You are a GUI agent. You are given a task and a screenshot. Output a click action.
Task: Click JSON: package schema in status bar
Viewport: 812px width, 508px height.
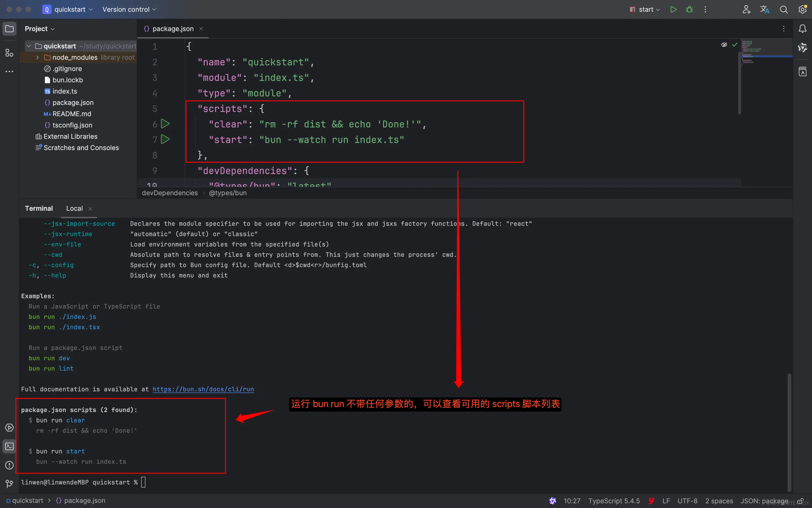point(764,501)
